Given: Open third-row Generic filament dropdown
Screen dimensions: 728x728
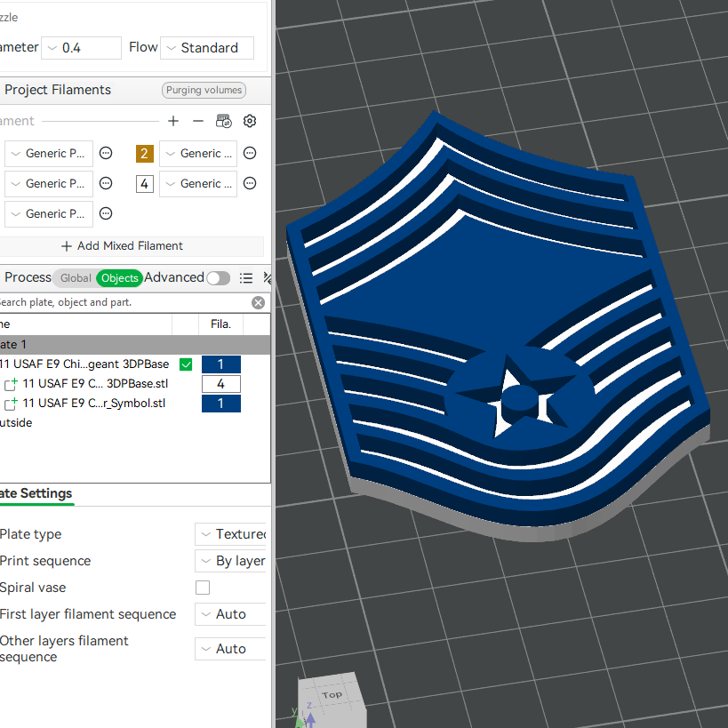Looking at the screenshot, I should click(49, 214).
